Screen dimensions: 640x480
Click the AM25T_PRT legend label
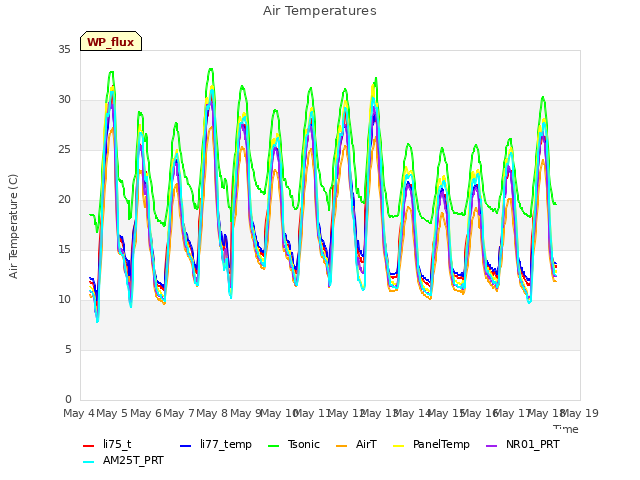pos(133,460)
